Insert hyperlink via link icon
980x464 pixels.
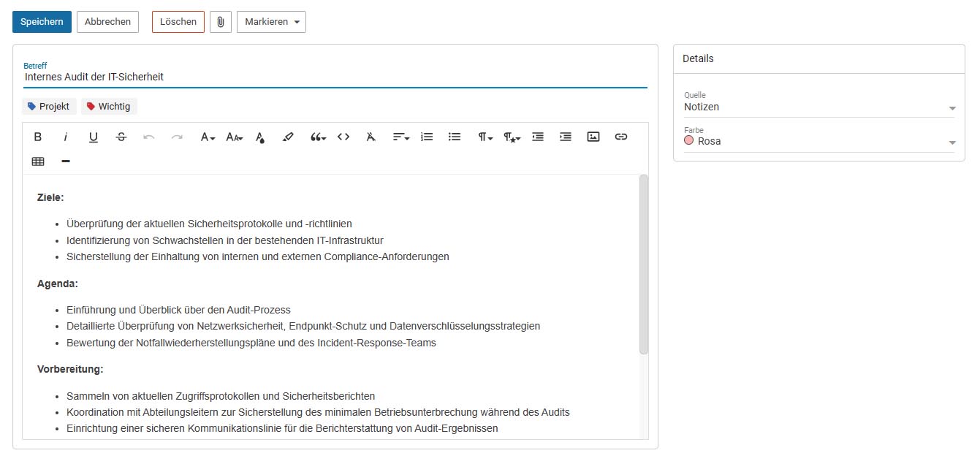tap(621, 137)
